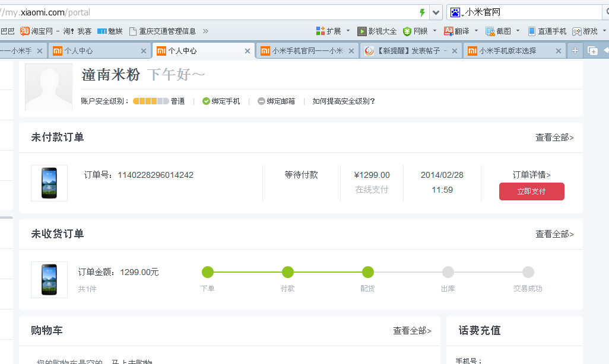Screen dimensions: 609x364
Task: Click the tab list windows icon
Action: [593, 51]
